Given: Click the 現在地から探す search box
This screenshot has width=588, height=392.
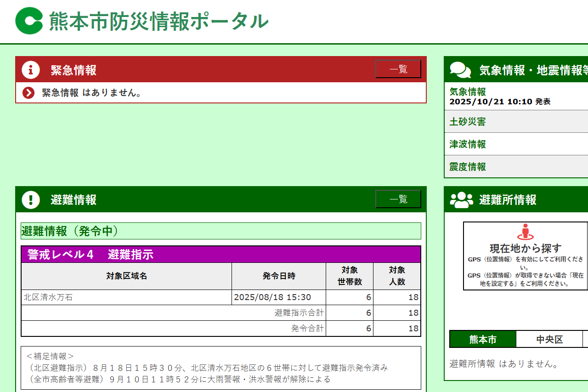Looking at the screenshot, I should [526, 256].
